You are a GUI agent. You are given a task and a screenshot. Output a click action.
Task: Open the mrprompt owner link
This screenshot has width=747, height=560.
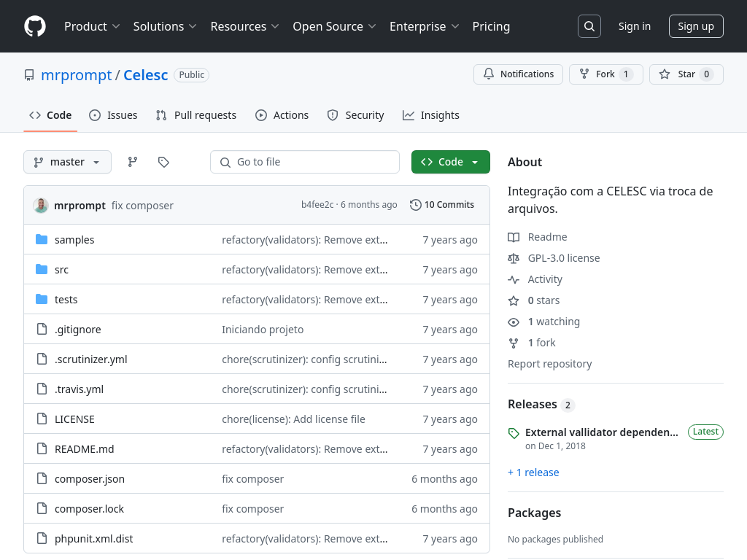pyautogui.click(x=76, y=75)
